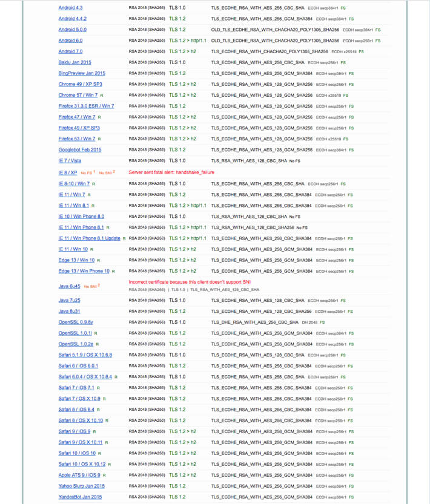
Task: Open Googlebot Feb 2015 client link
Action: 80,149
